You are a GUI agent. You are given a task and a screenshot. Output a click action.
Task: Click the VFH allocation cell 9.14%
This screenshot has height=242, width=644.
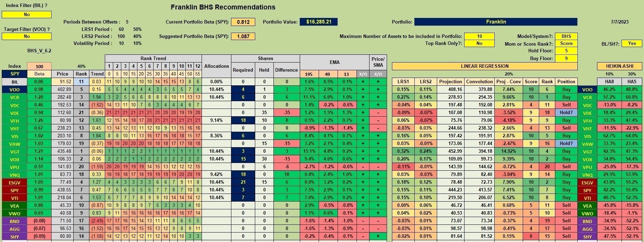point(216,120)
